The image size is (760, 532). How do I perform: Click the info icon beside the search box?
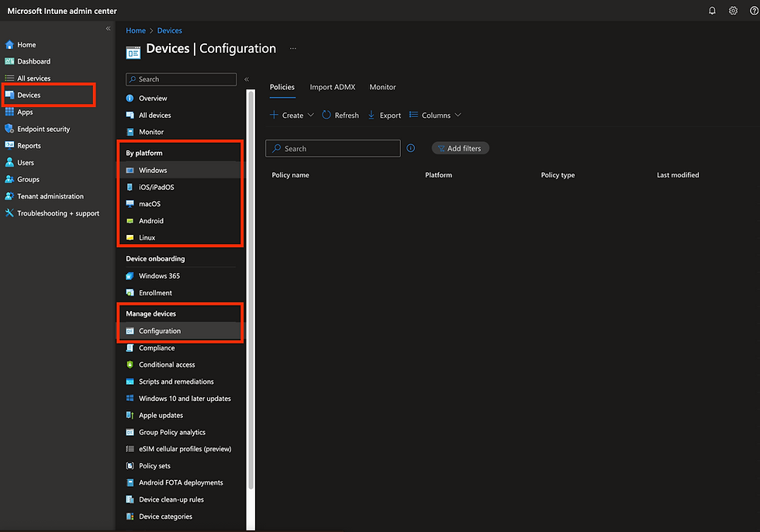tap(411, 148)
